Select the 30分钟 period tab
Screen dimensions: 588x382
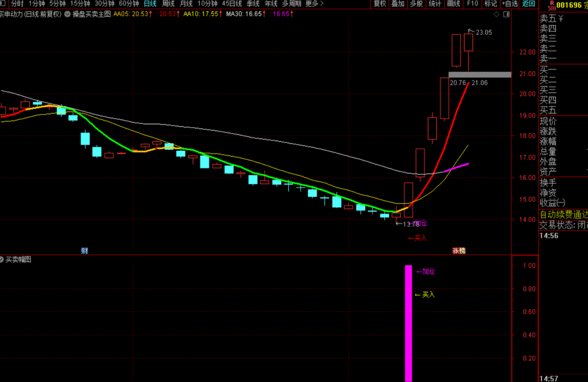[x=105, y=4]
